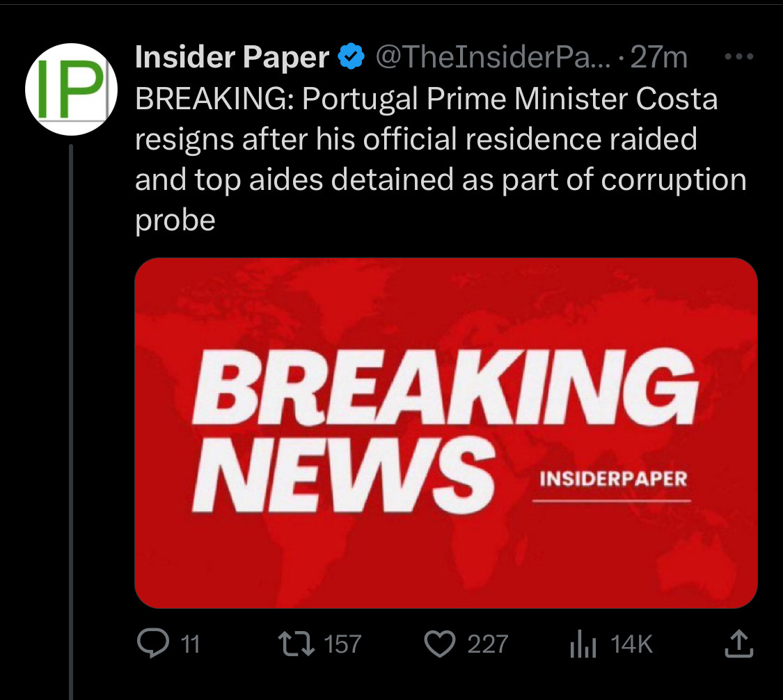Click the reply count 11

[x=190, y=644]
